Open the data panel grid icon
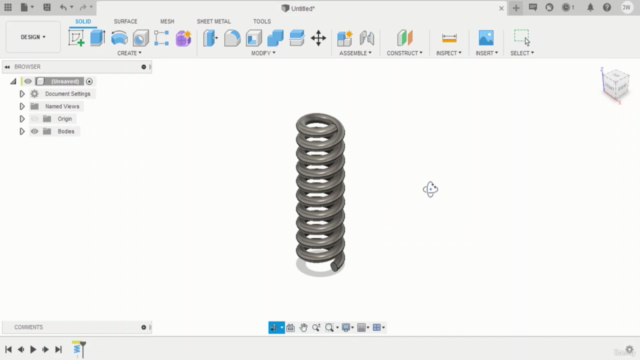Screen dimensions: 640x360 click(8, 7)
